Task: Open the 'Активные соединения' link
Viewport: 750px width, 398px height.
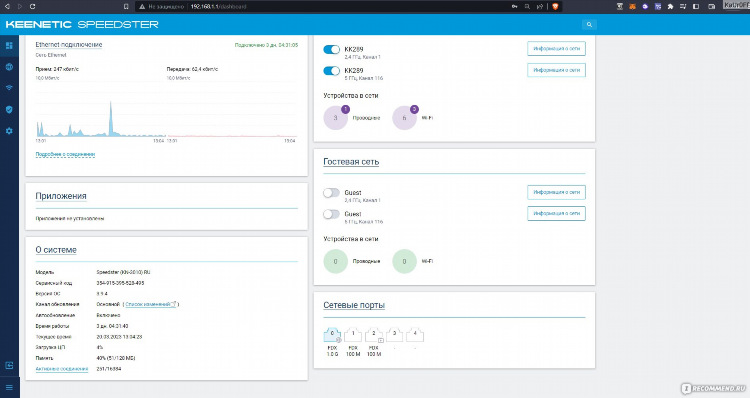Action: point(62,369)
